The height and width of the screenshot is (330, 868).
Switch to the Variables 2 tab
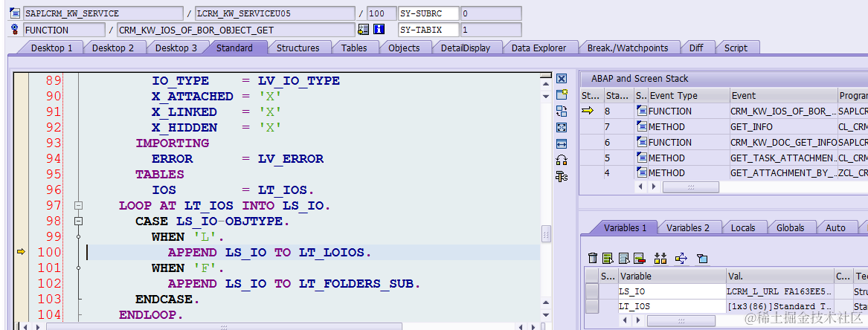pos(687,227)
